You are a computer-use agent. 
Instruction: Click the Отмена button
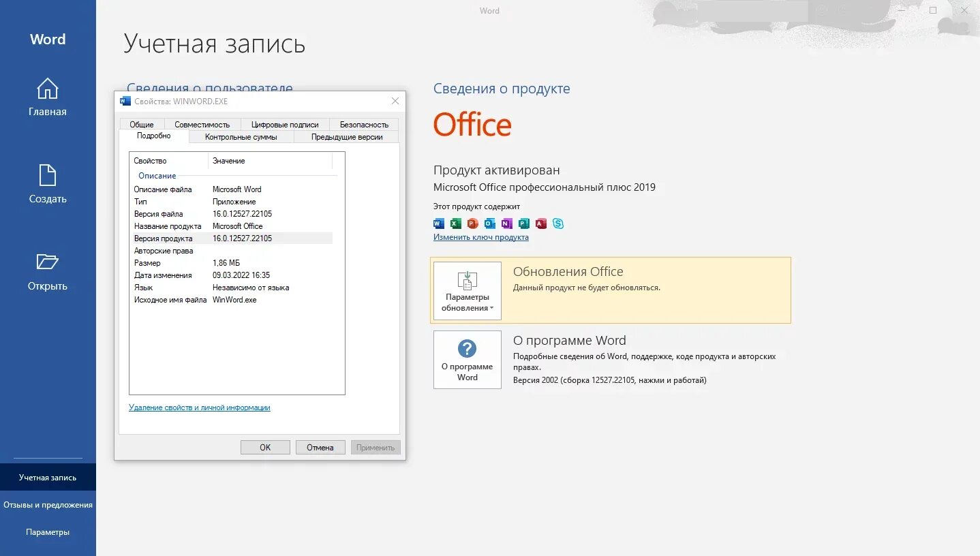320,448
